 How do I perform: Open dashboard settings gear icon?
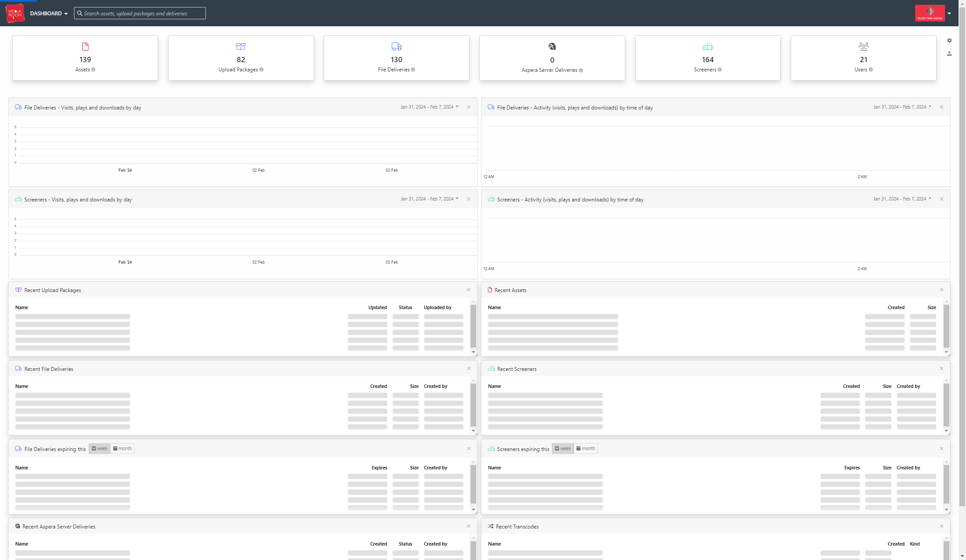click(x=949, y=40)
